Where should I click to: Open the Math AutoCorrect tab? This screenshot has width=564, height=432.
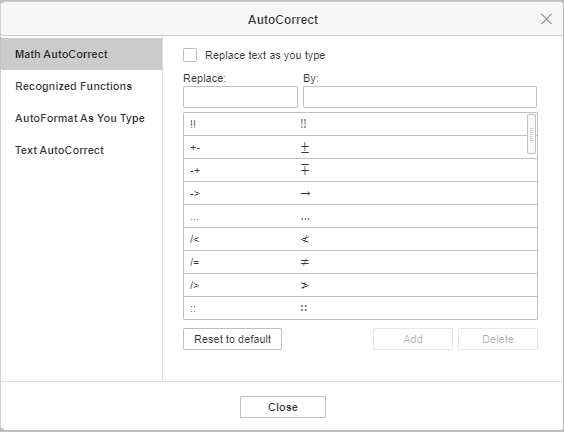[82, 54]
